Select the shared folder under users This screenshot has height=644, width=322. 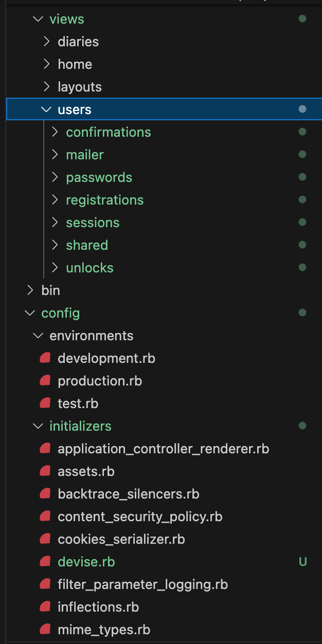87,245
